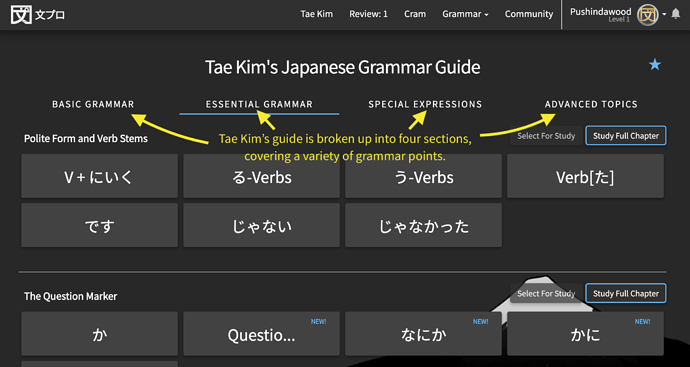This screenshot has width=690, height=367.
Task: Switch to Special Expressions tab
Action: 425,104
